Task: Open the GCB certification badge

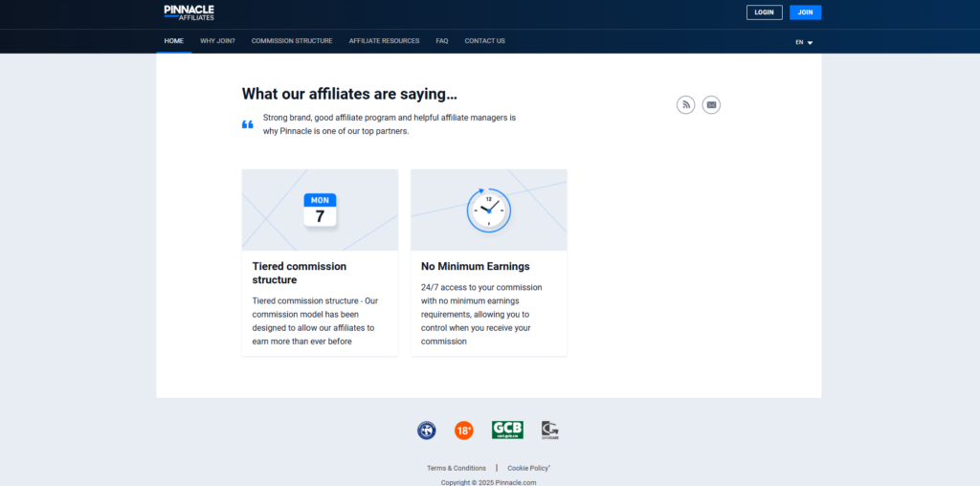Action: 507,431
